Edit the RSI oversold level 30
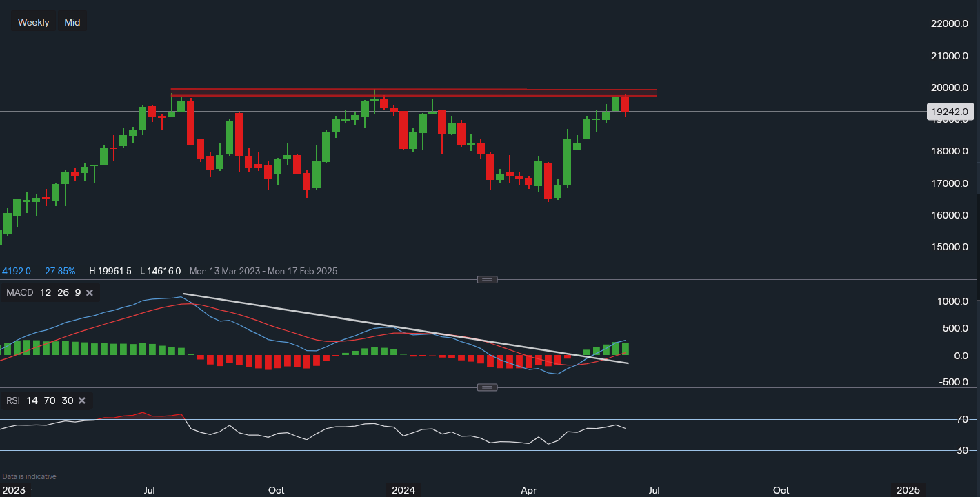This screenshot has width=980, height=497. tap(67, 400)
